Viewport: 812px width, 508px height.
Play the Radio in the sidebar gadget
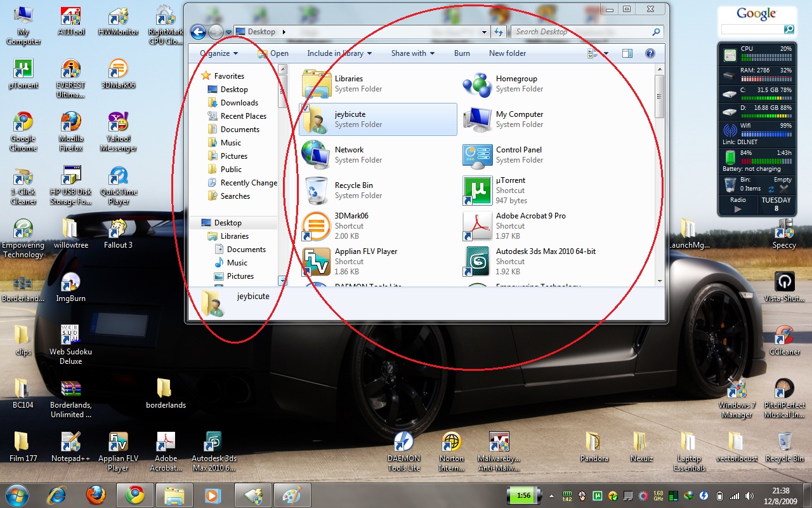[x=737, y=209]
